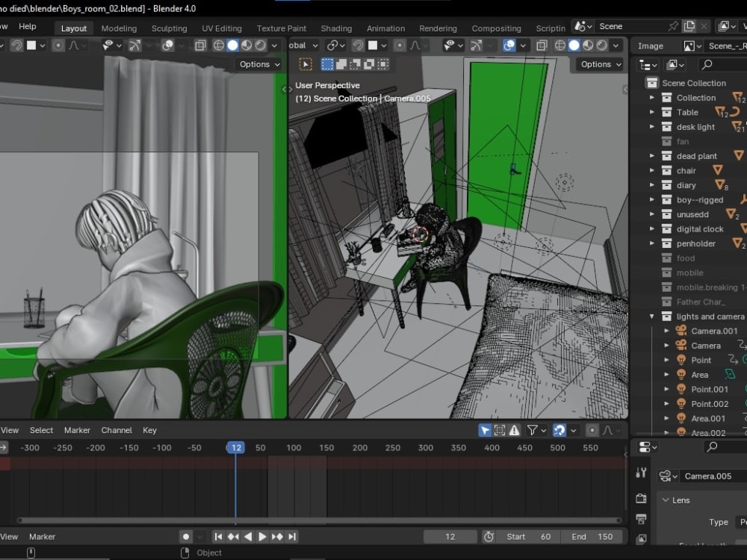Click the current frame field showing 12

450,537
